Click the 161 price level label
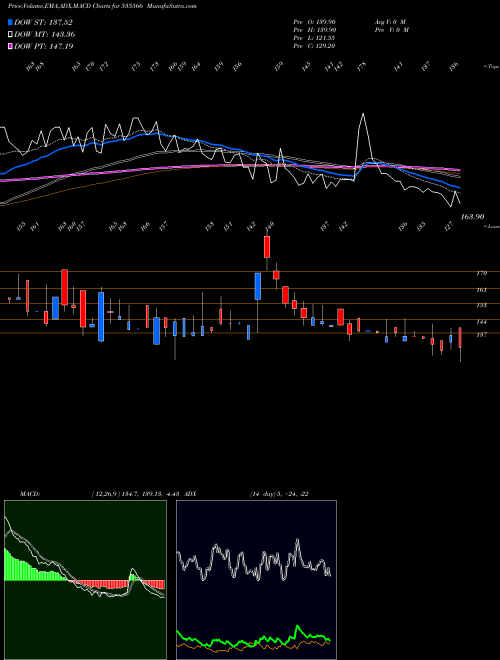Image resolution: width=500 pixels, height=660 pixels. coord(481,290)
